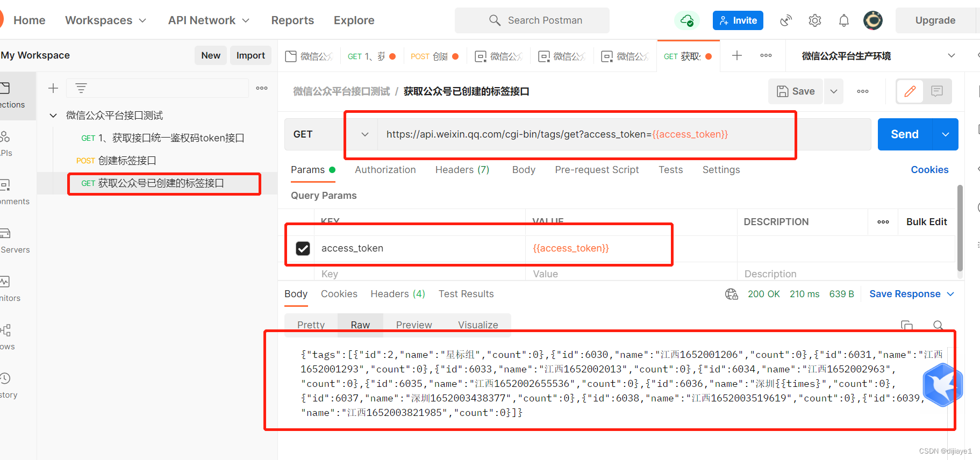Expand the Save Response dropdown
The image size is (980, 460).
click(912, 294)
